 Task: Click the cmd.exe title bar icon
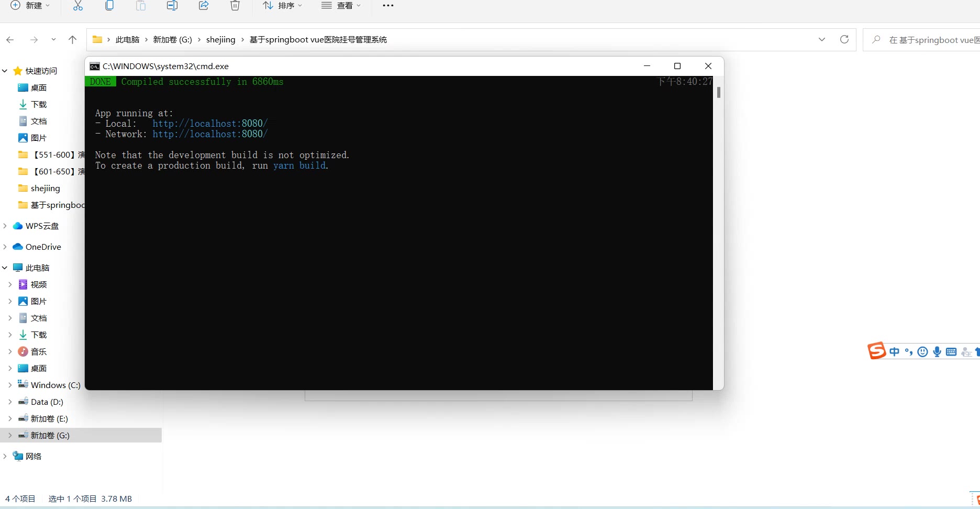(x=95, y=67)
